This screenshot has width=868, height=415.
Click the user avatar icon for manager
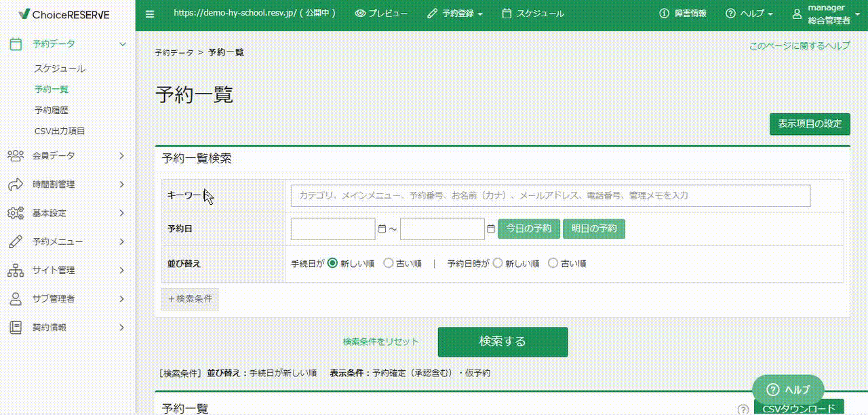(797, 14)
